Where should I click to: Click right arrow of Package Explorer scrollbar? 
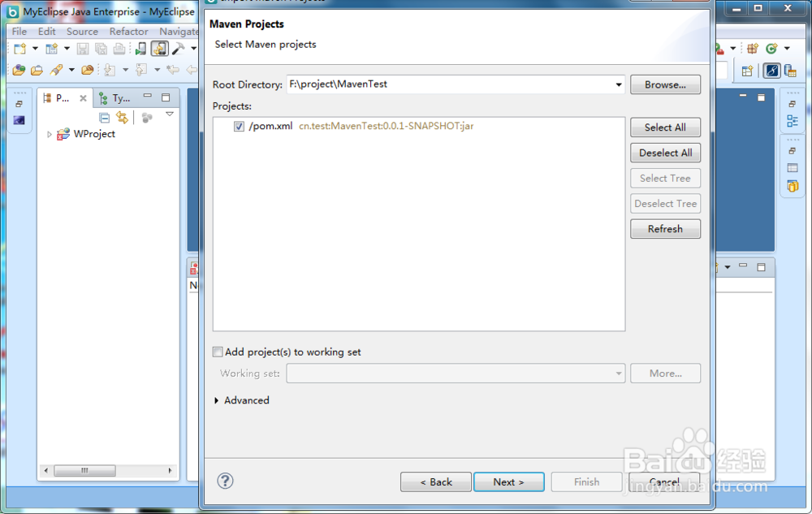point(170,470)
